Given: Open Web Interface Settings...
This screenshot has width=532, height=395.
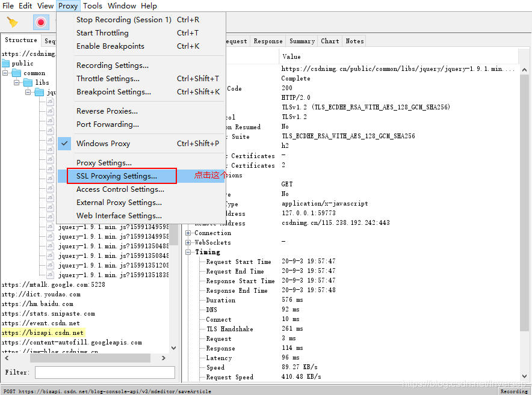Looking at the screenshot, I should 141,216.
